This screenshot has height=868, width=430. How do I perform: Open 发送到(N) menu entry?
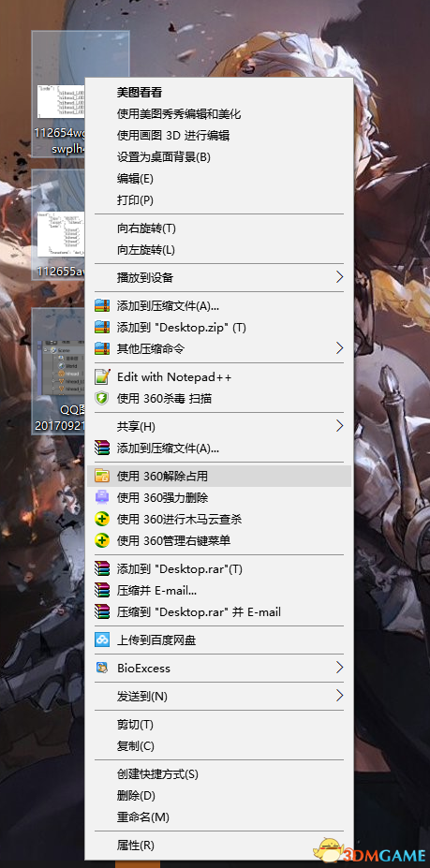pyautogui.click(x=219, y=696)
